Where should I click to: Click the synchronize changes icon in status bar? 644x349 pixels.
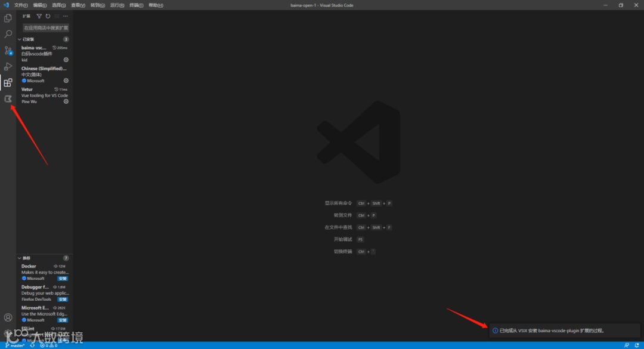click(32, 345)
